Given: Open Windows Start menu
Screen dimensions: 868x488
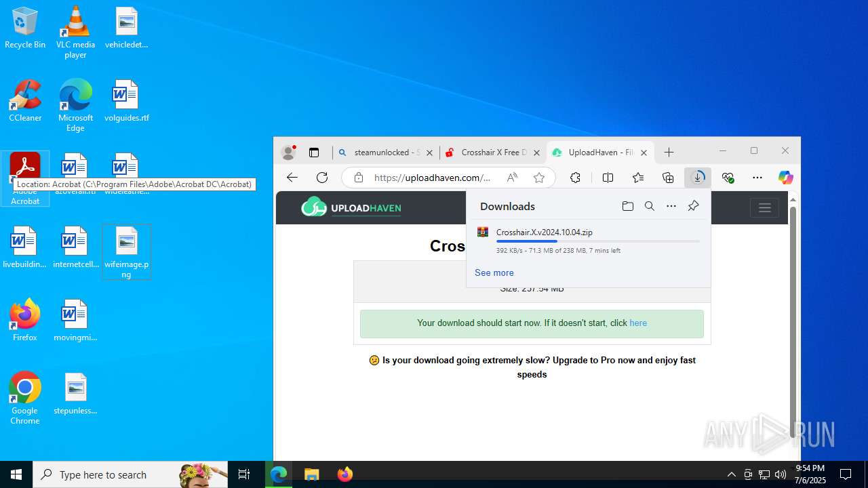Looking at the screenshot, I should [x=16, y=474].
